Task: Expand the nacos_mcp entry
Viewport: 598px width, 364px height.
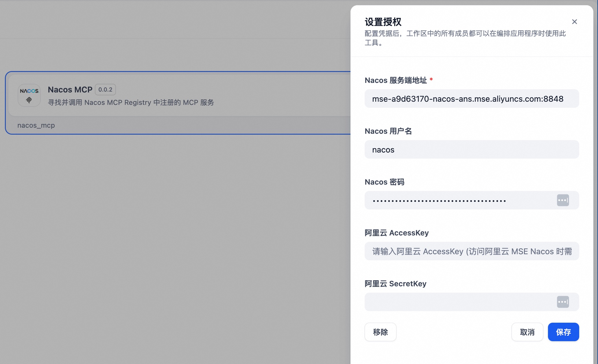Action: pyautogui.click(x=36, y=125)
